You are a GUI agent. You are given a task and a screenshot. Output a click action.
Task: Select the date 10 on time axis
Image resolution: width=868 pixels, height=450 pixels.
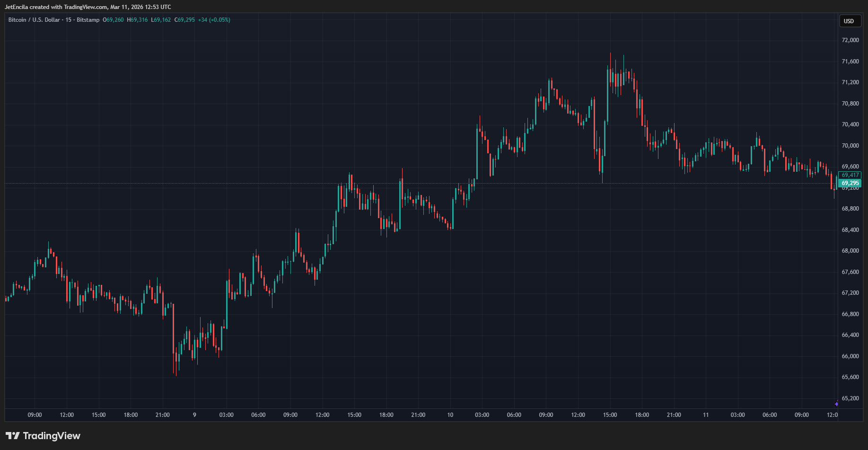450,415
